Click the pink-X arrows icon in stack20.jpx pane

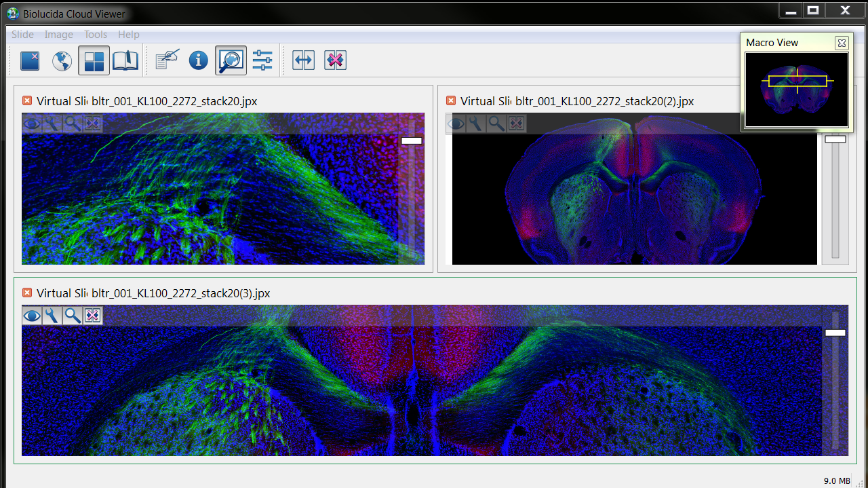coord(93,124)
